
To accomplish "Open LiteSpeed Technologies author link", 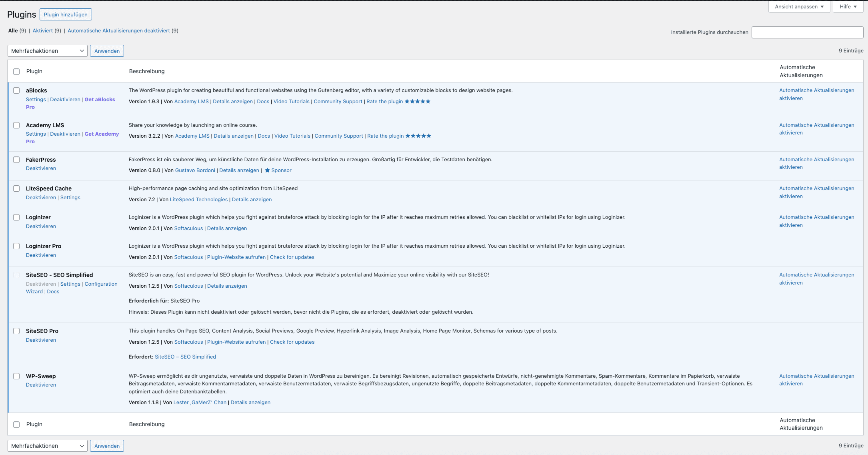I will click(x=199, y=199).
